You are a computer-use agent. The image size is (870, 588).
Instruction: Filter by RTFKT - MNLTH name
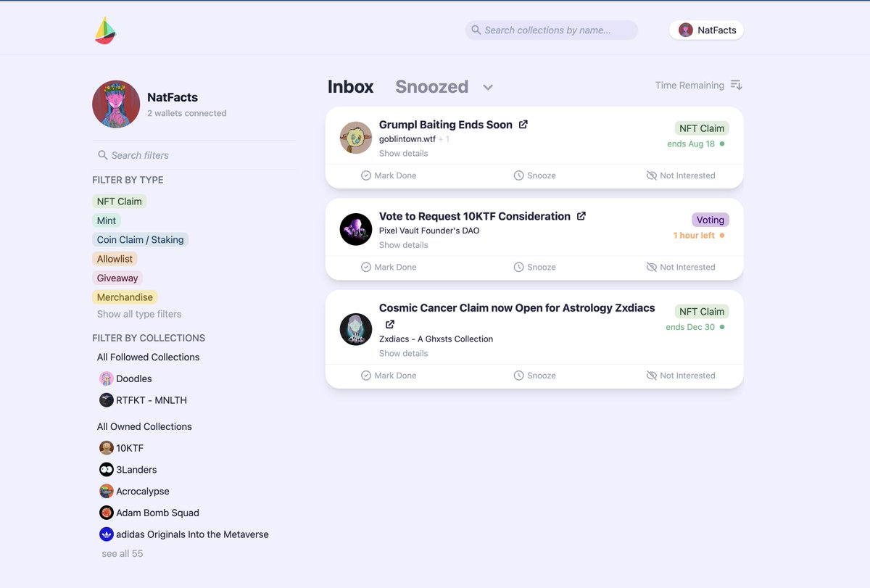(x=152, y=399)
